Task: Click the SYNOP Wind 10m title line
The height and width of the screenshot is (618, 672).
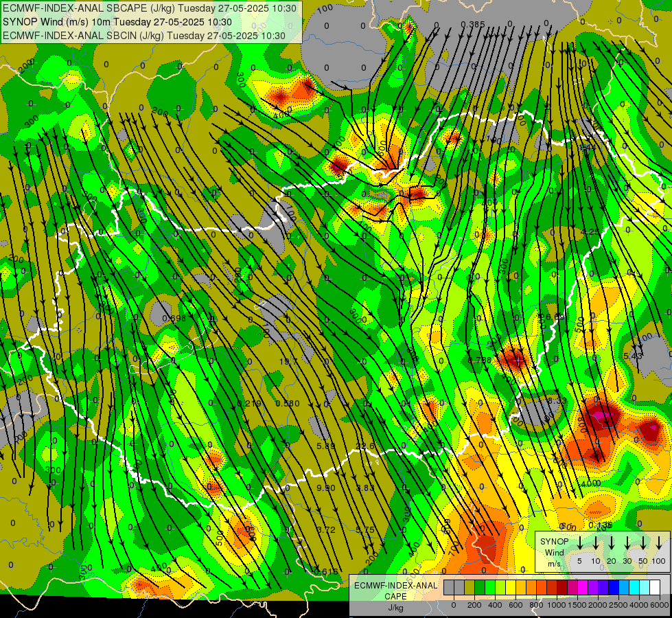Action: (x=117, y=22)
